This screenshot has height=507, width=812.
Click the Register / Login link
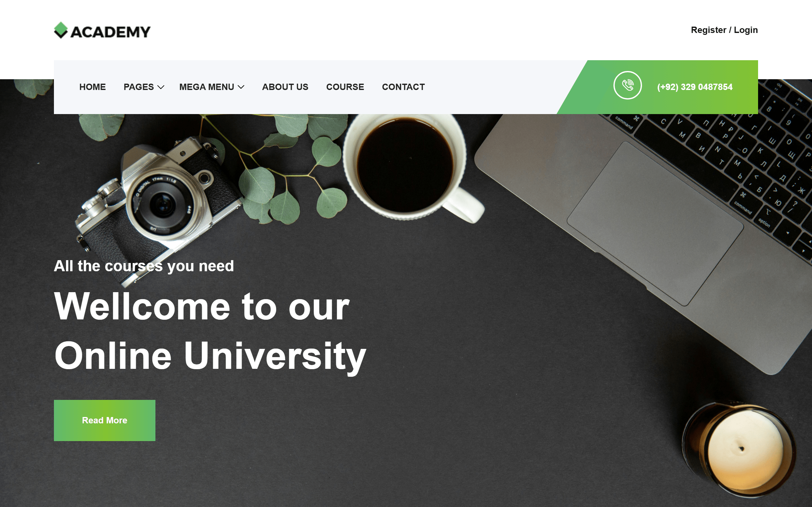point(724,30)
